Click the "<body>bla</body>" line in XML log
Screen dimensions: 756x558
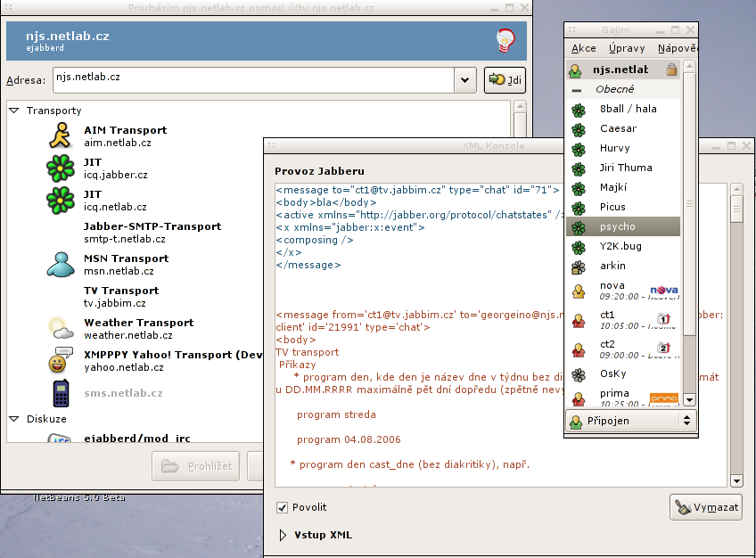tap(326, 202)
